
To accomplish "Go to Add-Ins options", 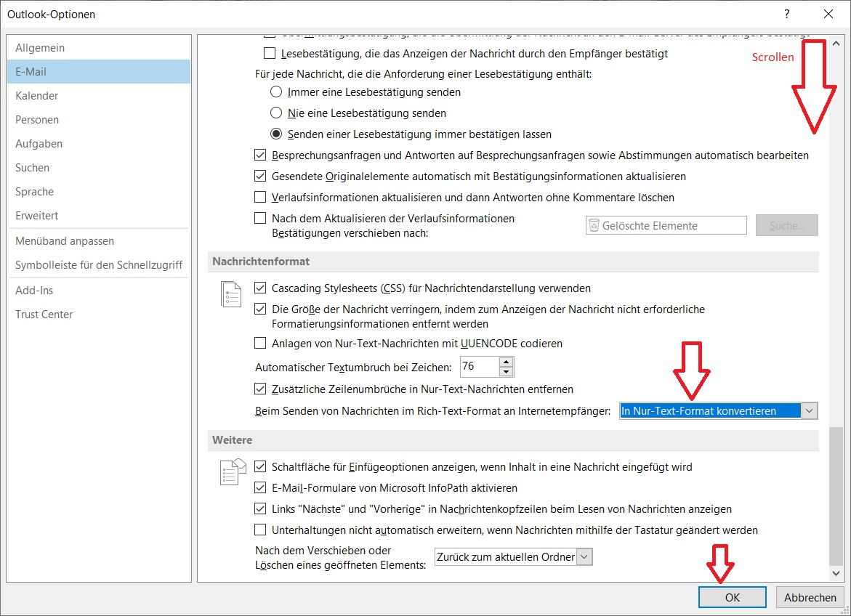I will click(99, 291).
